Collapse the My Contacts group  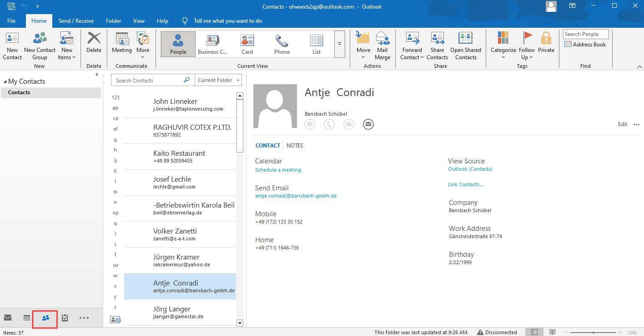pos(5,81)
